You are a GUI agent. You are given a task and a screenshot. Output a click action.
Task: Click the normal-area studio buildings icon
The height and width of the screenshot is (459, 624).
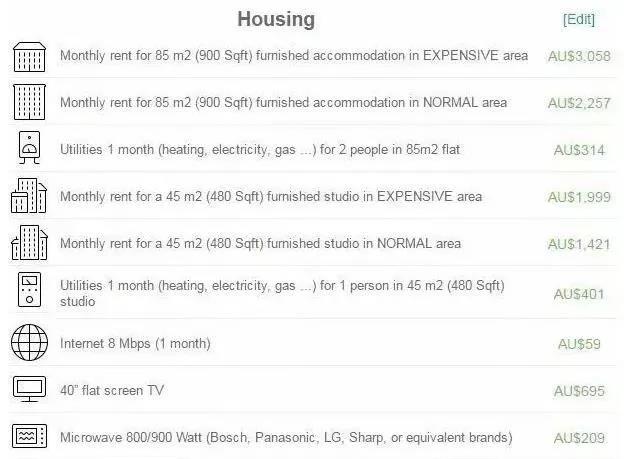(29, 244)
